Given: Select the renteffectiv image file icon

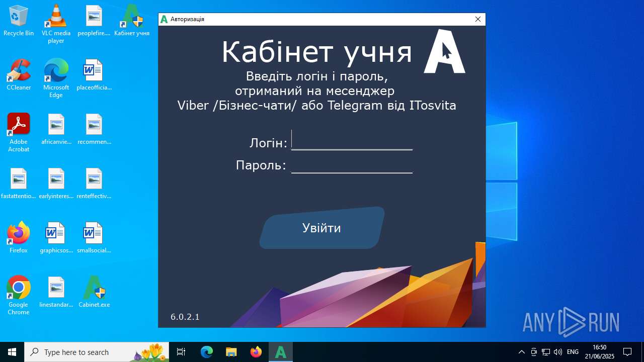Looking at the screenshot, I should [94, 184].
